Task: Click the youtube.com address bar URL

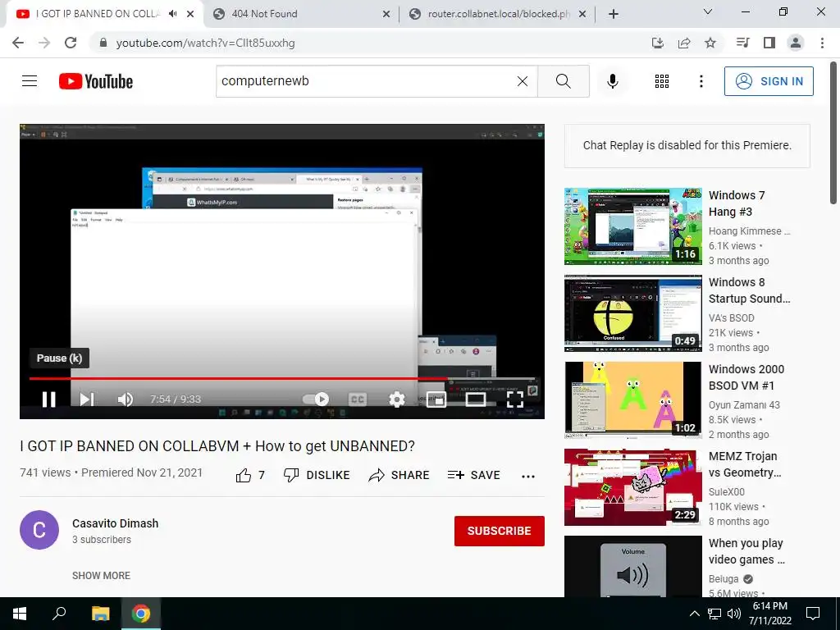Action: point(205,43)
